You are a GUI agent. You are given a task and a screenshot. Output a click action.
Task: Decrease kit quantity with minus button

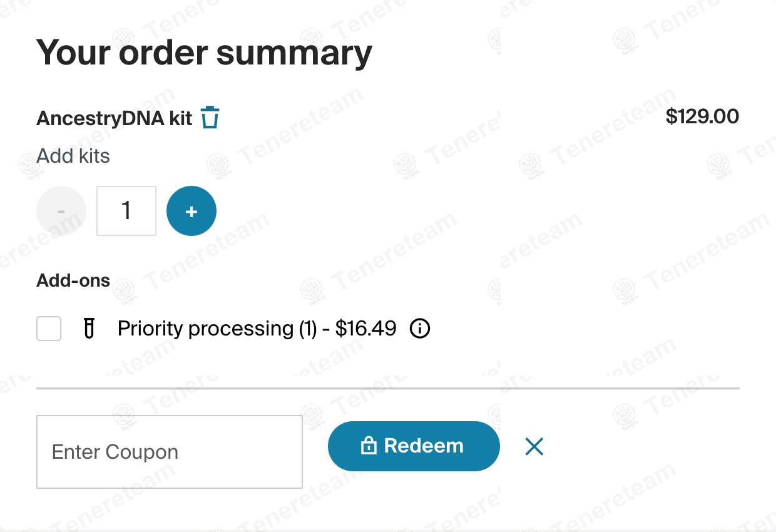pos(61,211)
